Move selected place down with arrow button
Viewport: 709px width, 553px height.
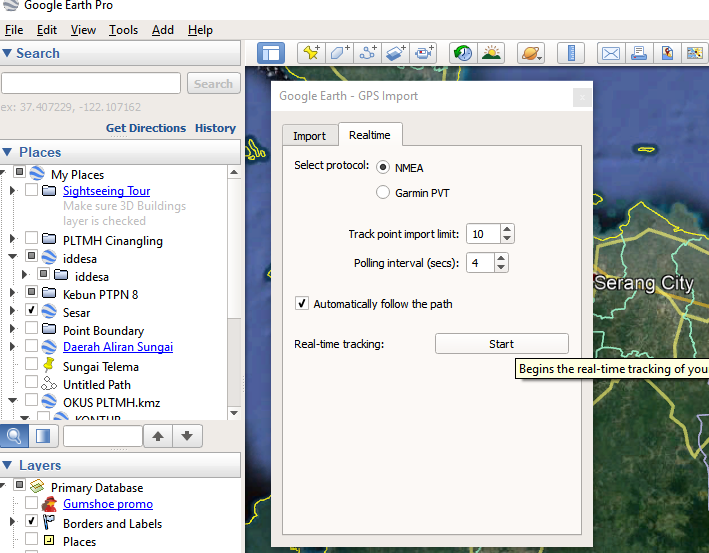pyautogui.click(x=187, y=436)
